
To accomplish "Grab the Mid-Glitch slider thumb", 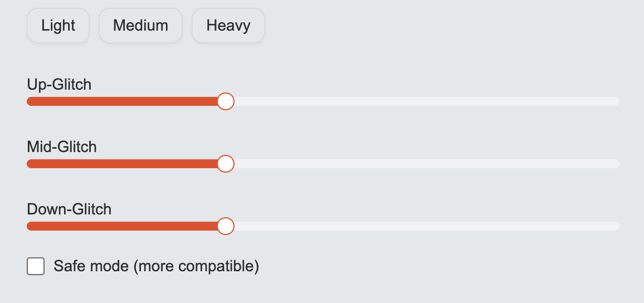I will coord(225,164).
